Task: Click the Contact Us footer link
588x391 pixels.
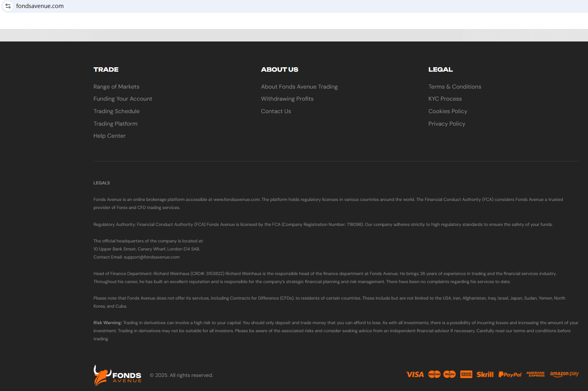Action: 276,111
